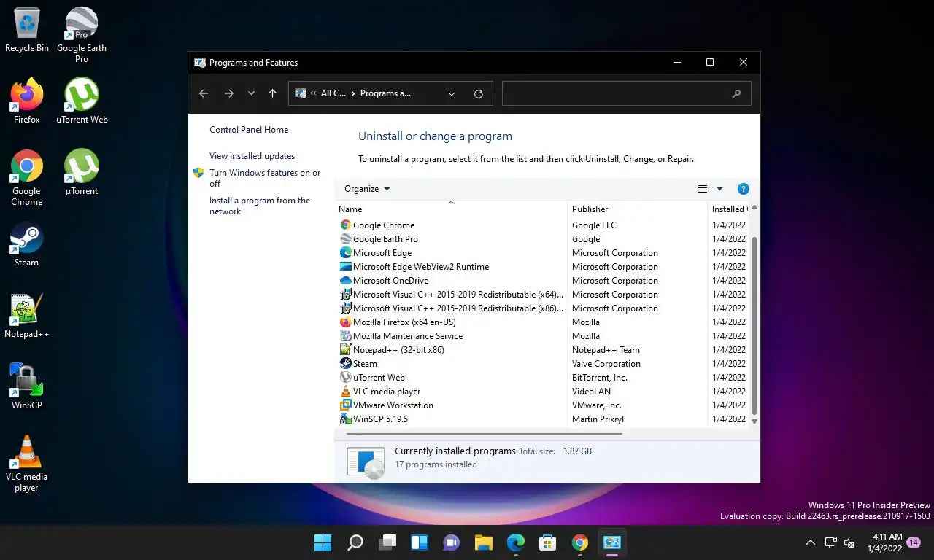Image resolution: width=934 pixels, height=560 pixels.
Task: Launch Microsoft Edge from the taskbar
Action: click(x=516, y=542)
